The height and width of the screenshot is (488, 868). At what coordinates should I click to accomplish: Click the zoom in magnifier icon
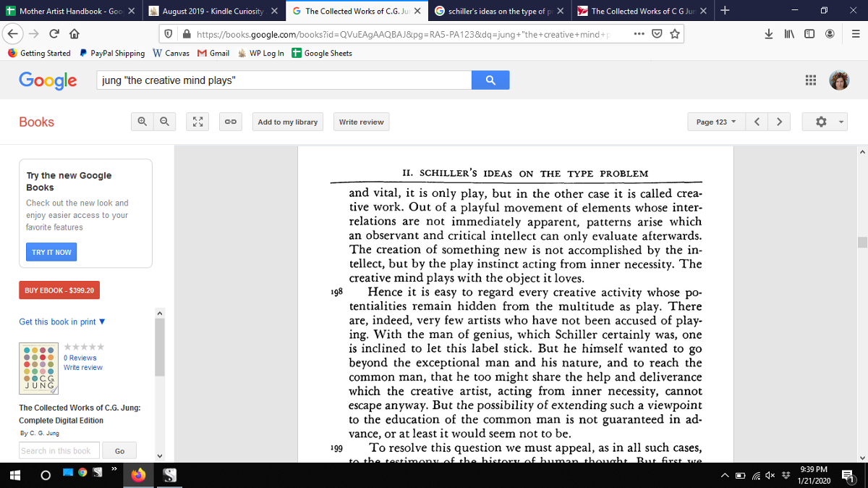(142, 122)
